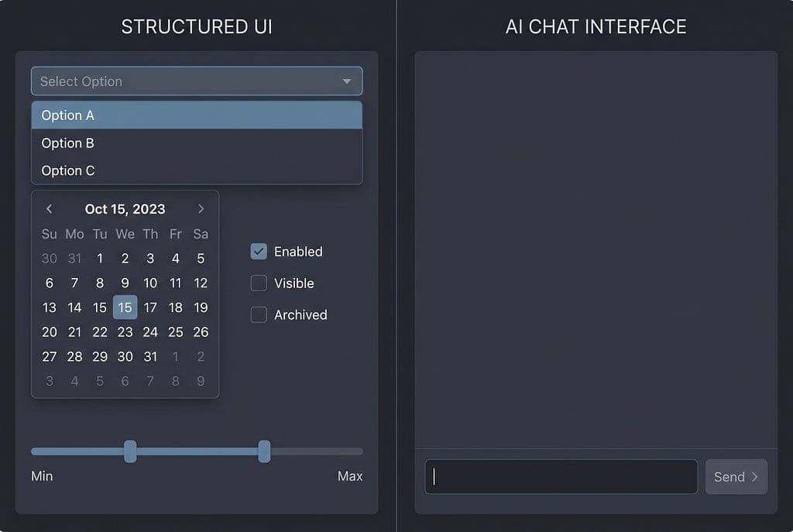Navigate to the next month in calendar

click(201, 208)
